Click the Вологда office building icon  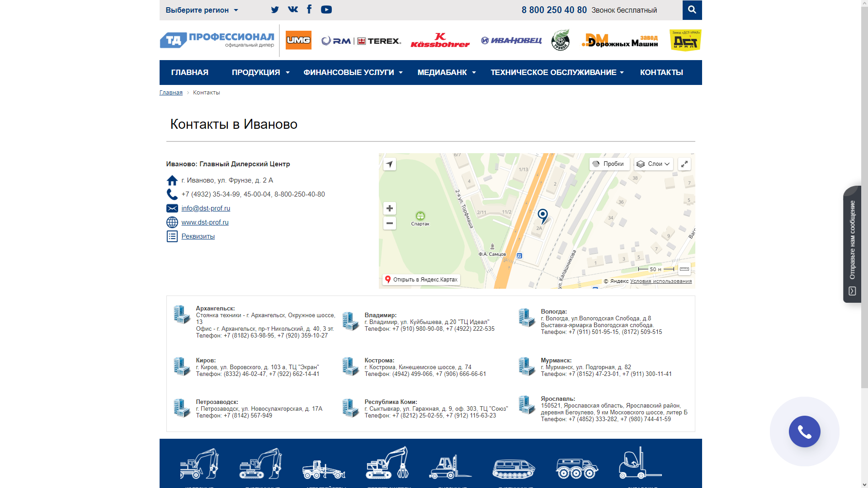click(527, 317)
